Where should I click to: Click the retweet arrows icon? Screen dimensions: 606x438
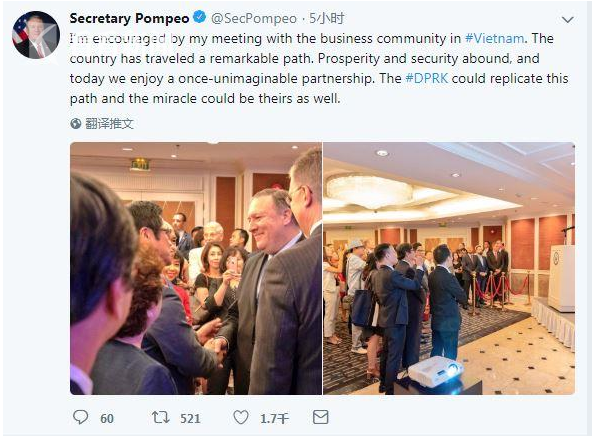pyautogui.click(x=161, y=417)
